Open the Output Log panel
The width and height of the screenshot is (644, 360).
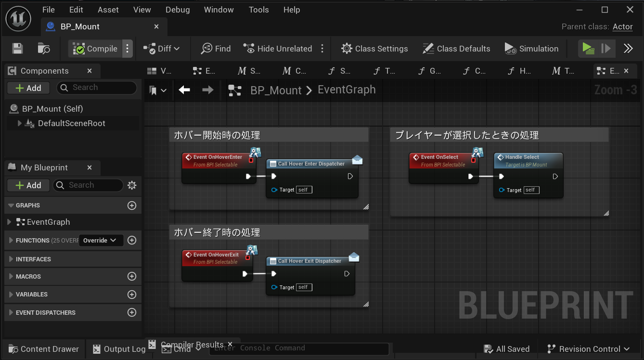[x=118, y=349]
